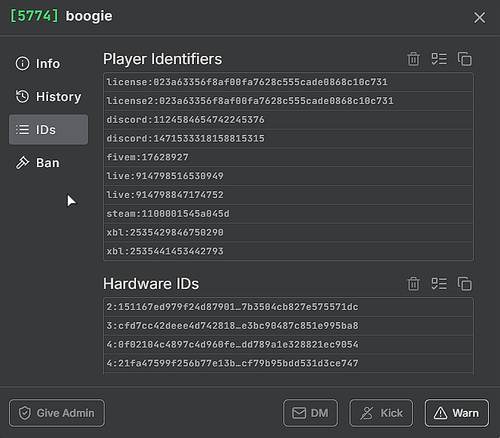Screen dimensions: 500x438
Task: Click the first license identifier row
Action: (x=288, y=82)
